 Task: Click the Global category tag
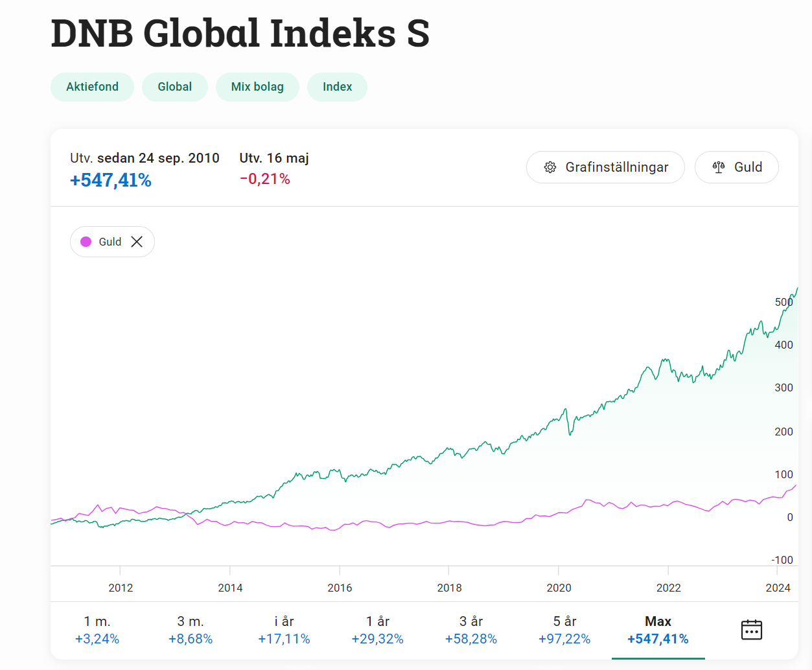[x=174, y=87]
